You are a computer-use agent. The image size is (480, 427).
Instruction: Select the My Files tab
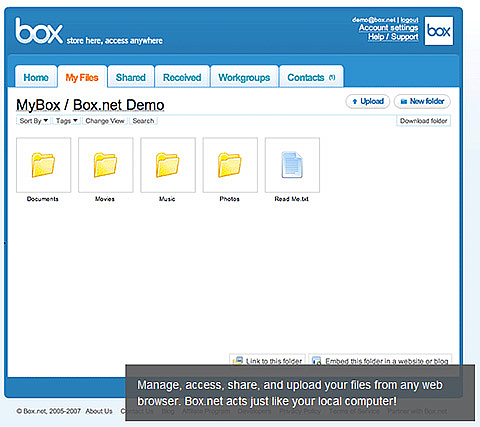[82, 77]
